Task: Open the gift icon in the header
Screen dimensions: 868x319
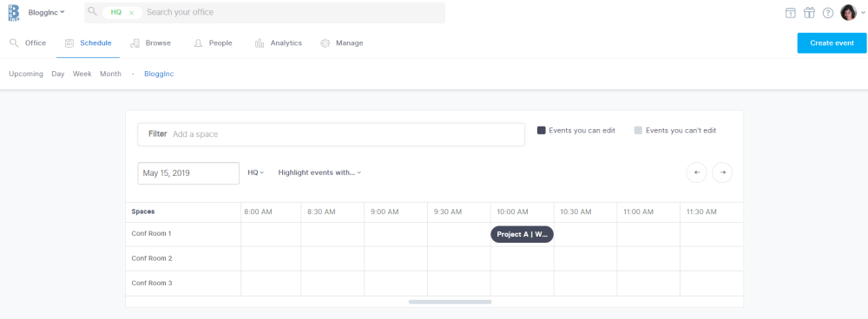Action: (x=809, y=13)
